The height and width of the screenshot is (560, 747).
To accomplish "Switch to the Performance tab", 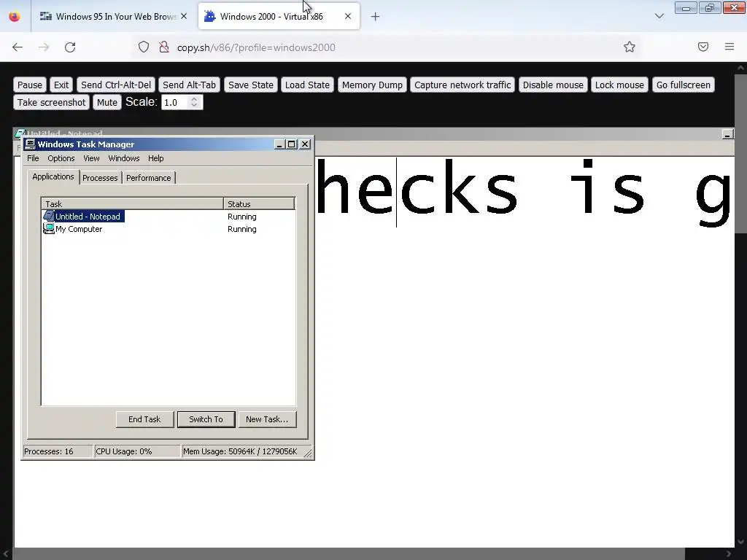I will (149, 178).
